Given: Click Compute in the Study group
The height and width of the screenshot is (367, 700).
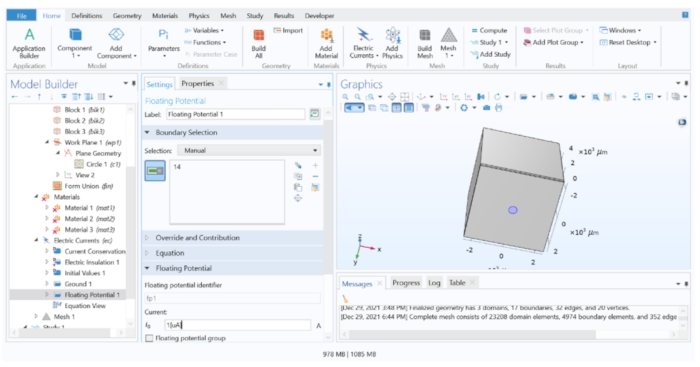Looking at the screenshot, I should click(x=489, y=30).
